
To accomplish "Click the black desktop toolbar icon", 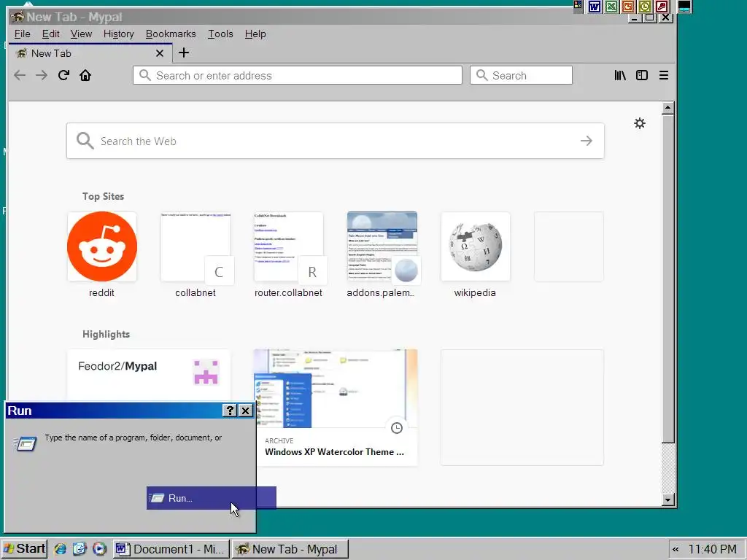I will click(x=684, y=6).
